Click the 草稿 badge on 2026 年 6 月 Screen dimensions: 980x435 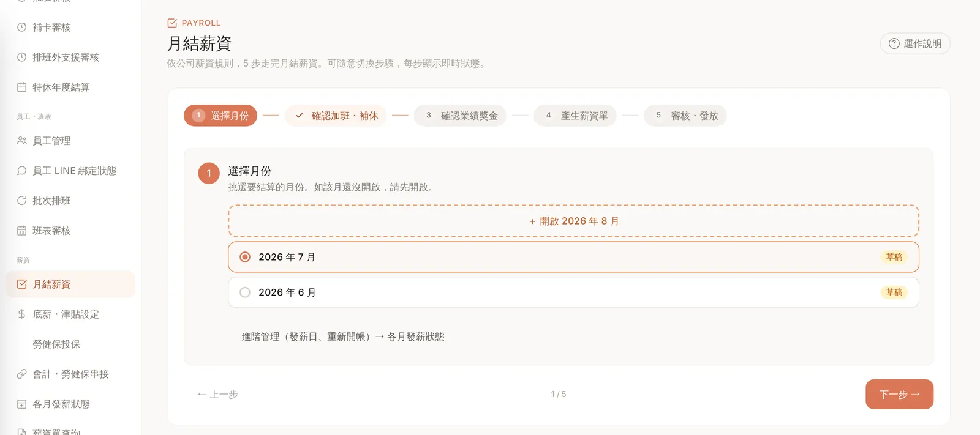(x=894, y=292)
